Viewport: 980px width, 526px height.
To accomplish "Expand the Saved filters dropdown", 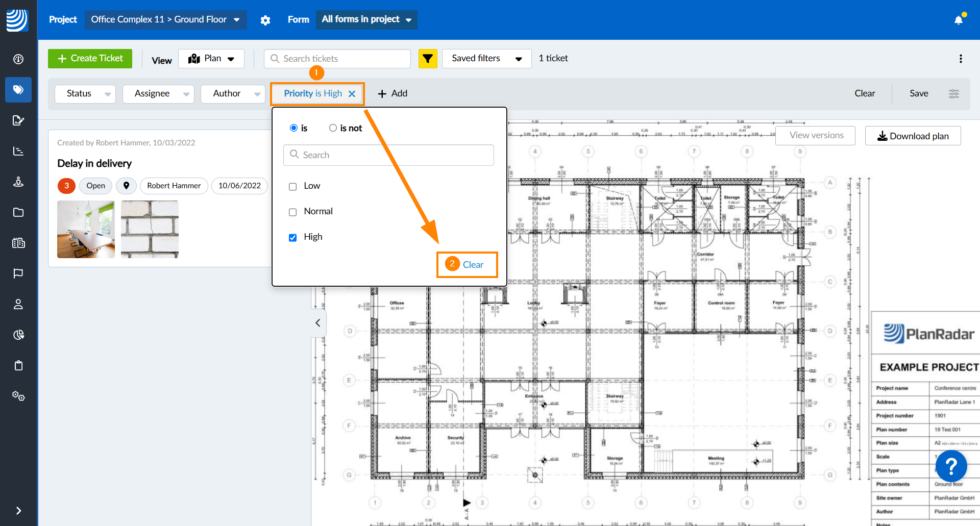I will 486,59.
